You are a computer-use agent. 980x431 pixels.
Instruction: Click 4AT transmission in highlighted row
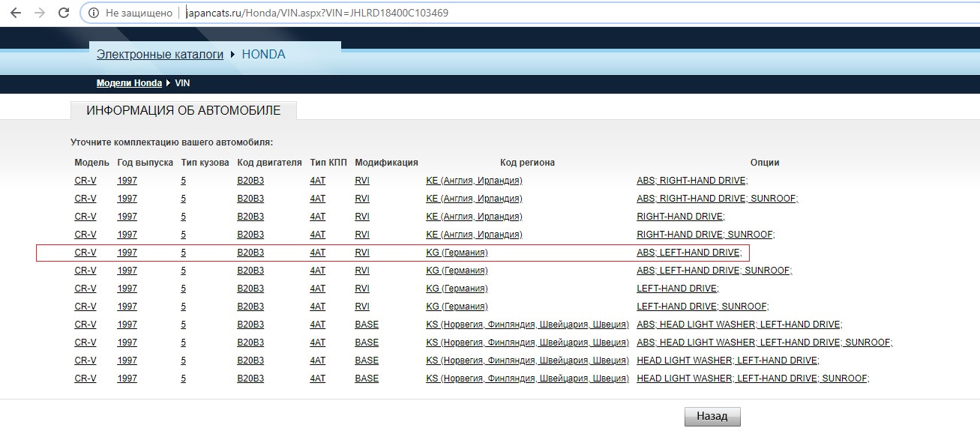tap(318, 253)
